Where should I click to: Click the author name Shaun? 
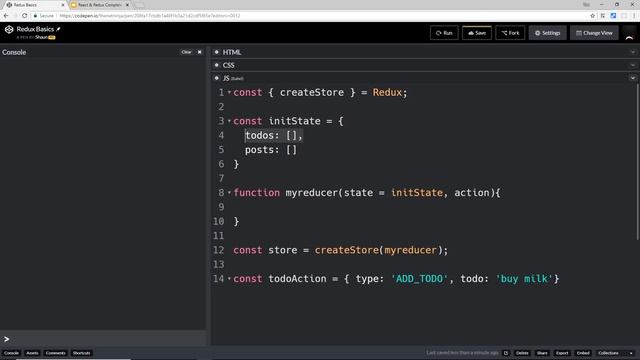point(41,37)
